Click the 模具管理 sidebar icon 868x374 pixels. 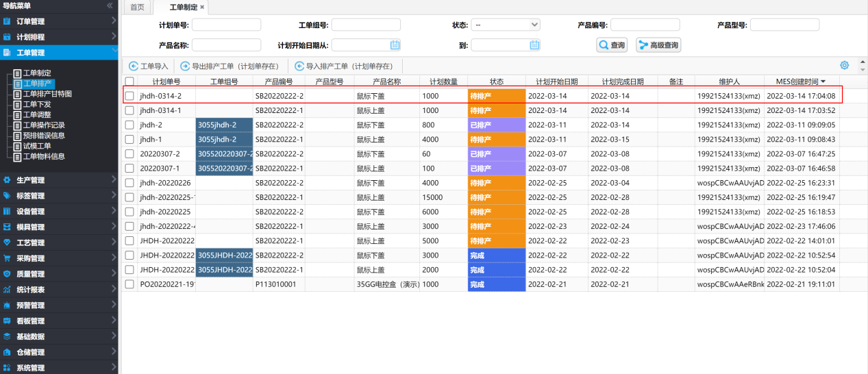click(x=7, y=227)
